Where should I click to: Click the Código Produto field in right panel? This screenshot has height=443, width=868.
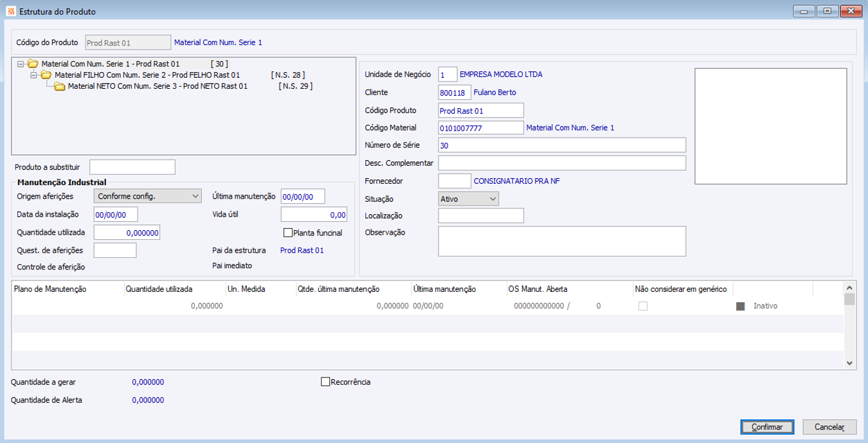(481, 111)
